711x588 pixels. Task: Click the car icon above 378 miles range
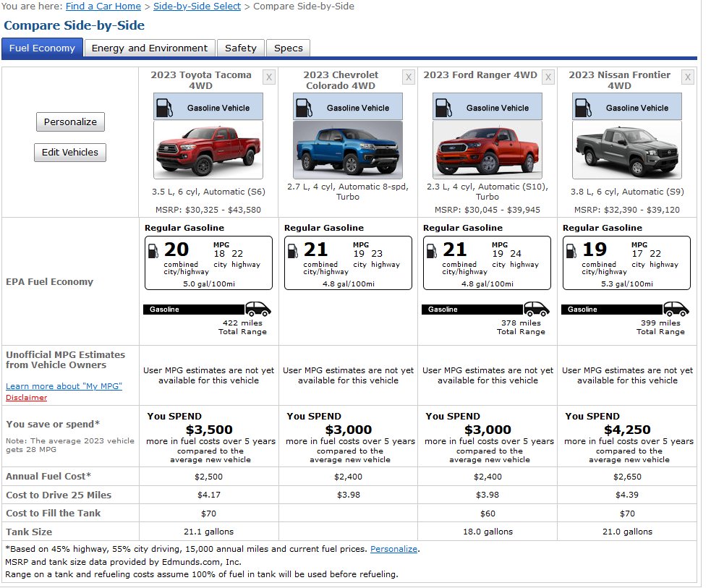click(537, 309)
